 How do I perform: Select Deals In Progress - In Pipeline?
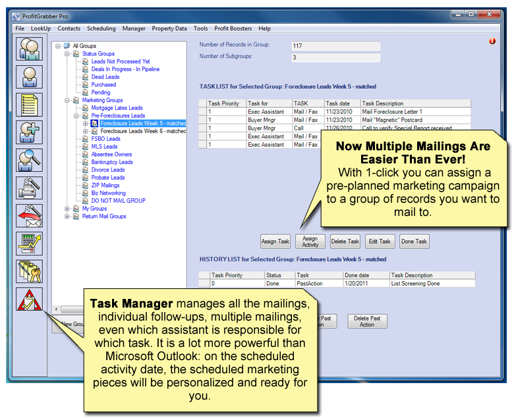pos(125,69)
